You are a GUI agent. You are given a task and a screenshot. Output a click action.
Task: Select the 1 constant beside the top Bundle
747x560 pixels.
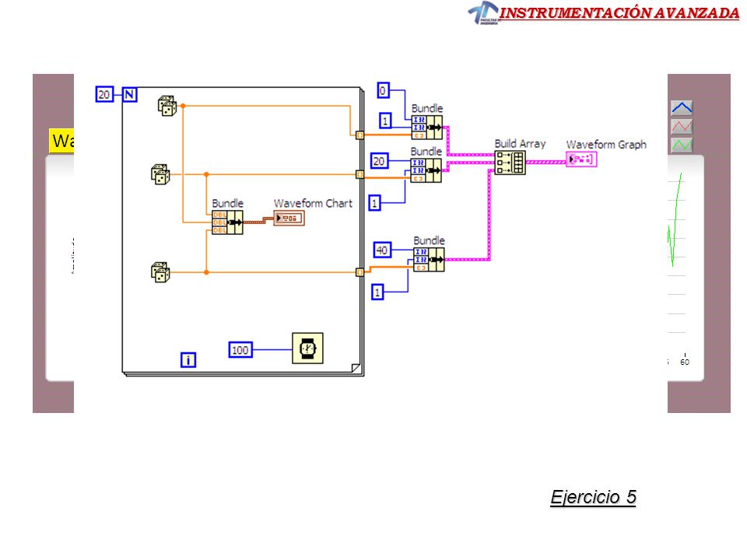click(x=385, y=121)
